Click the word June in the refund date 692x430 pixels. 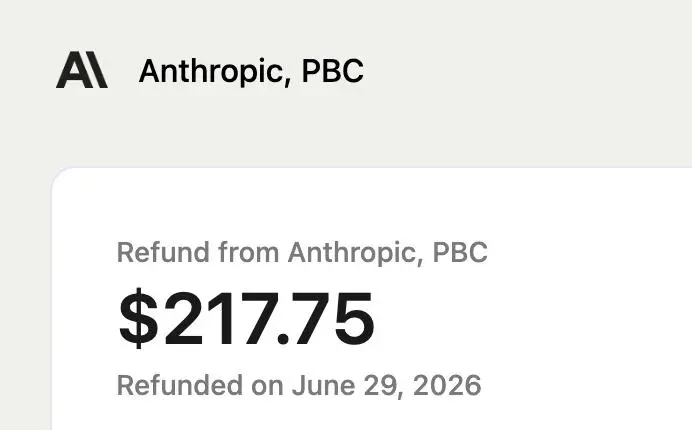click(x=323, y=385)
